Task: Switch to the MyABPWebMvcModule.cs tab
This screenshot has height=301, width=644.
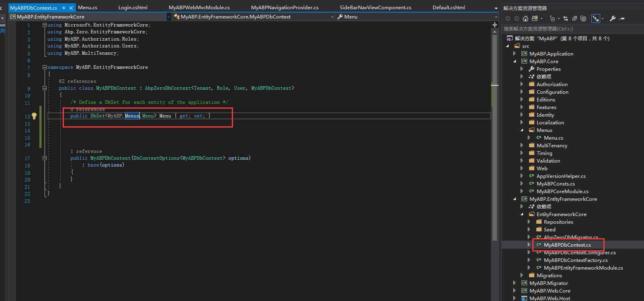Action: click(x=199, y=7)
